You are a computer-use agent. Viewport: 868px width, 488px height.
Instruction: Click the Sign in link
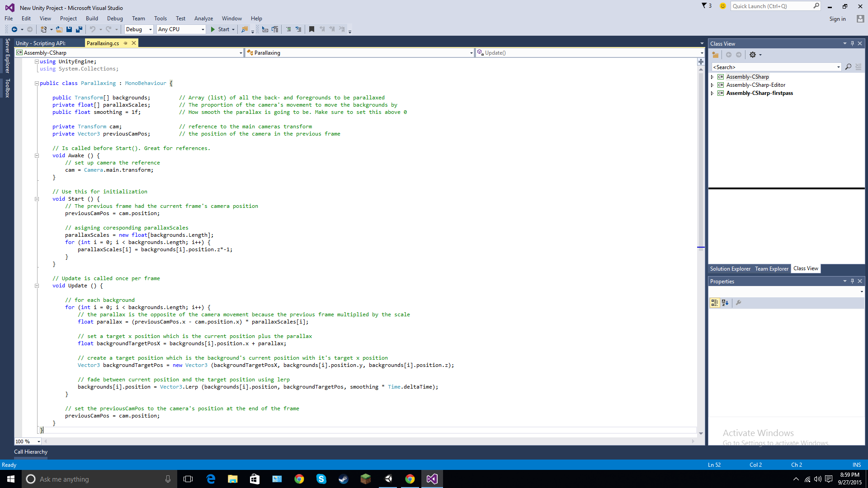[x=837, y=19]
